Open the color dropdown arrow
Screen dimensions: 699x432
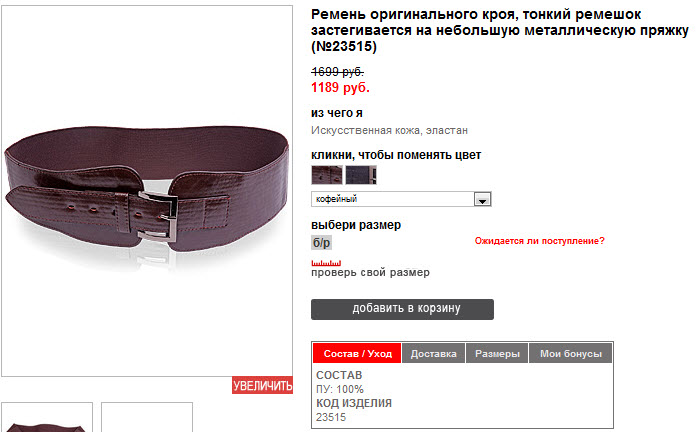pyautogui.click(x=482, y=199)
